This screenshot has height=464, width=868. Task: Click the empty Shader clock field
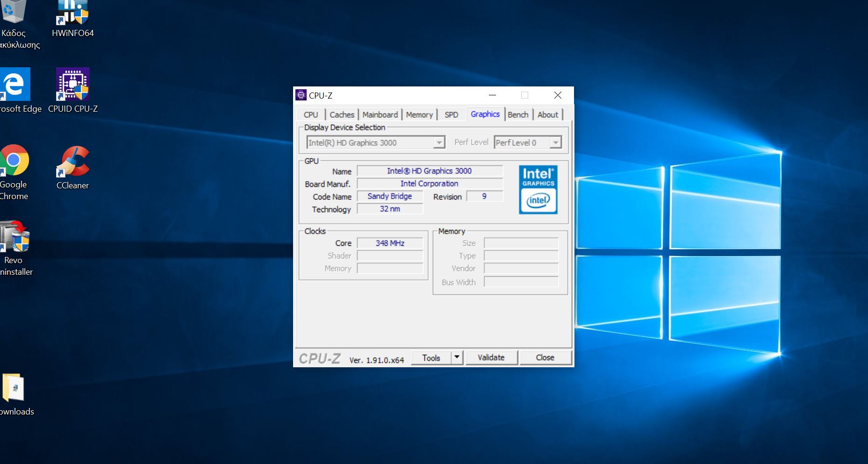[390, 256]
